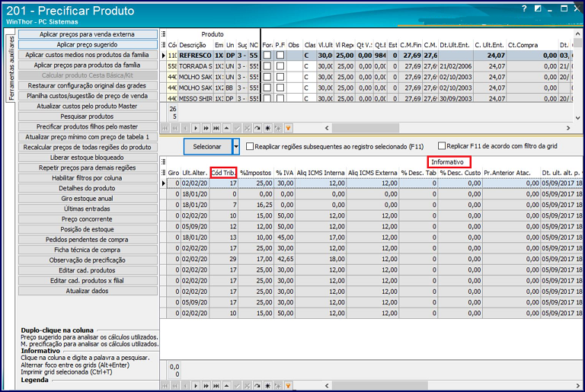Click the up-triangle edit icon in product navigator
The width and height of the screenshot is (585, 392).
[226, 128]
